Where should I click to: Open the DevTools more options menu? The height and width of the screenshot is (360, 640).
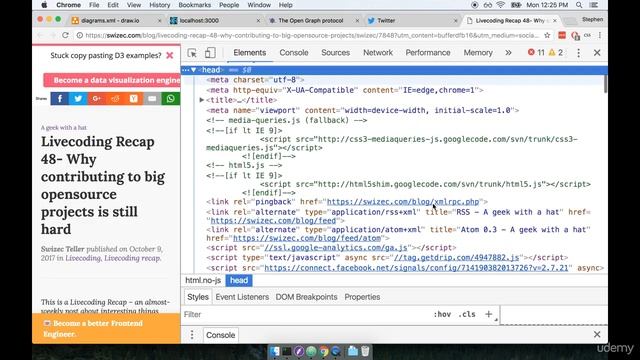tap(578, 53)
